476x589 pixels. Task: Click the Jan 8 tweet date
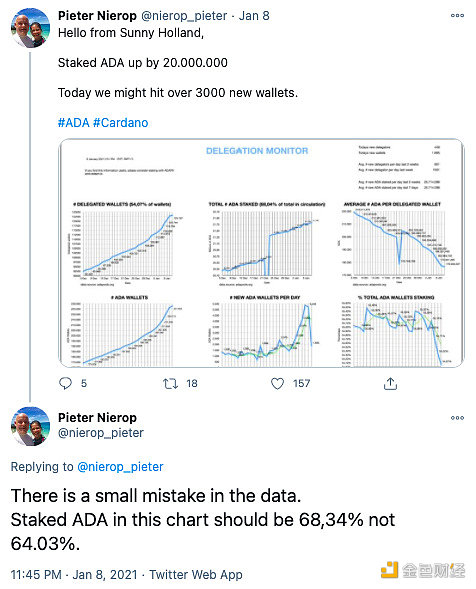[x=254, y=16]
